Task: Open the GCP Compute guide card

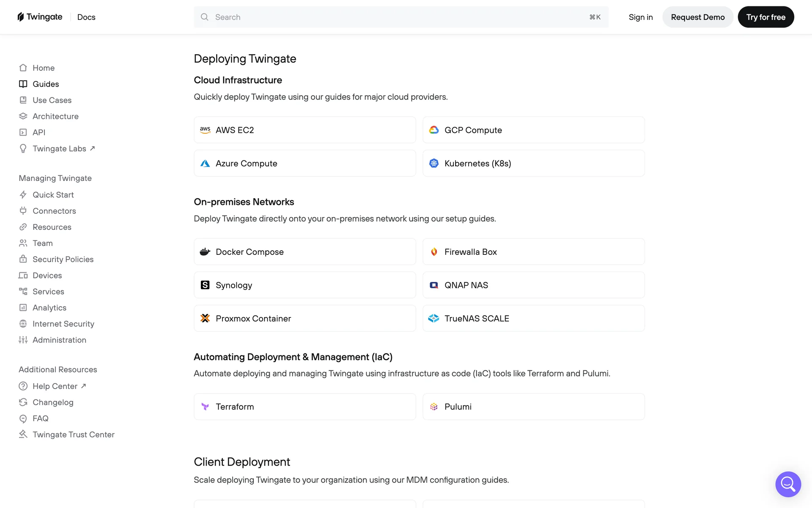Action: [x=533, y=130]
